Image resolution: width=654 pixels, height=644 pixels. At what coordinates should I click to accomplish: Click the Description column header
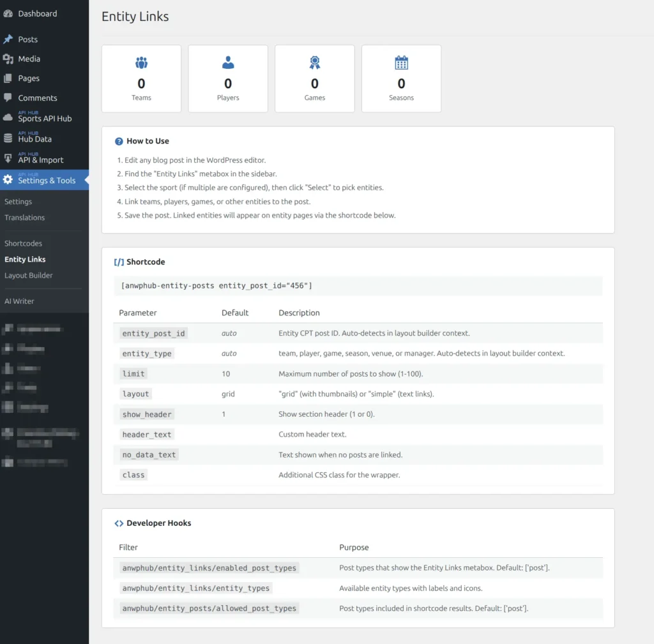click(x=299, y=313)
